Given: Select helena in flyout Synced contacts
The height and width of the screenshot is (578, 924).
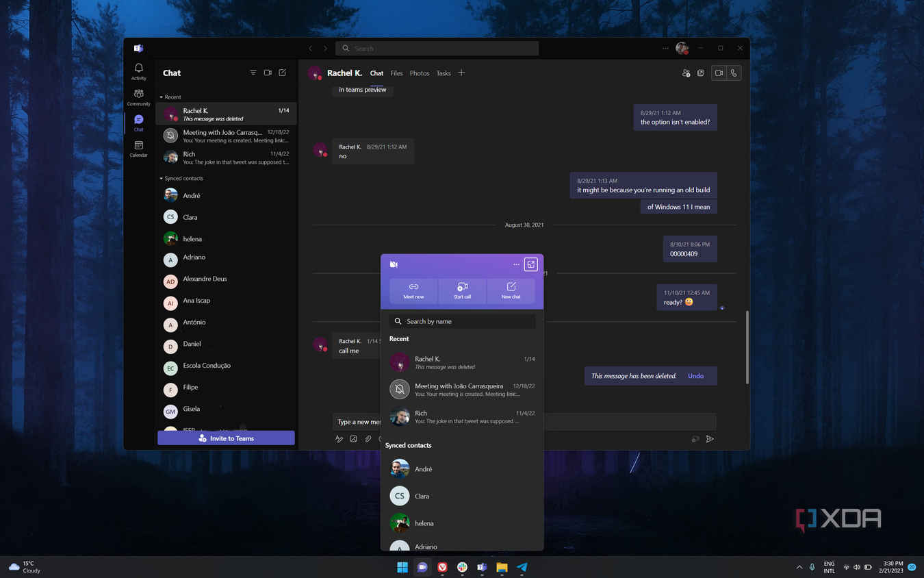Looking at the screenshot, I should (462, 523).
